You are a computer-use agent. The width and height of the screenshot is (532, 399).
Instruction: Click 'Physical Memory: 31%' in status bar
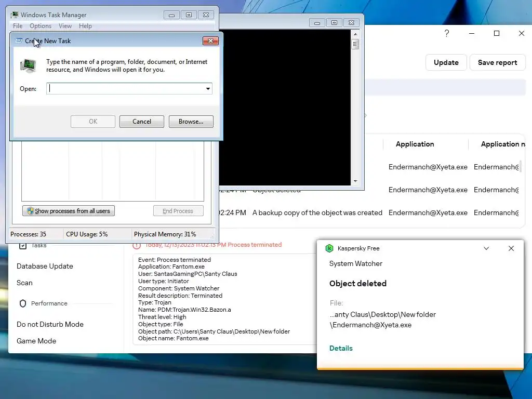coord(165,234)
